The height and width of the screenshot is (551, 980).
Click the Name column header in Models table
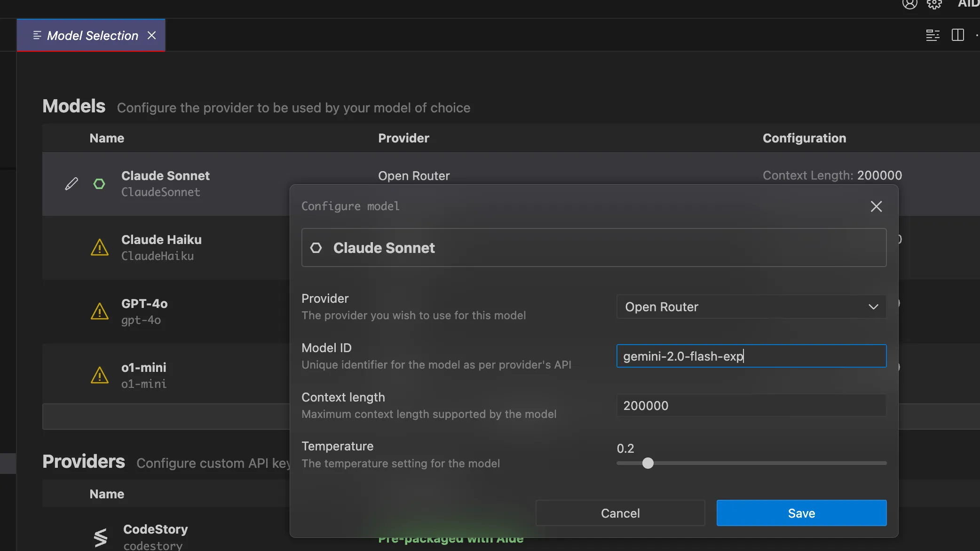[107, 138]
